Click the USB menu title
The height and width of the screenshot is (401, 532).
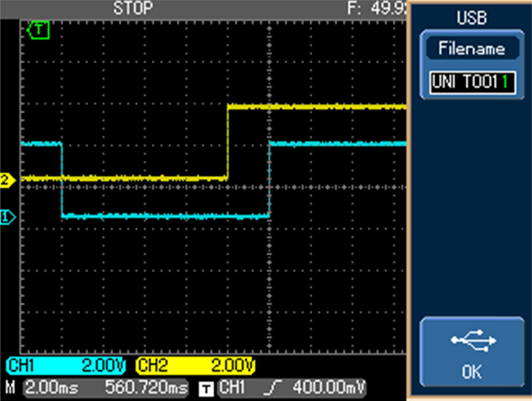(x=471, y=18)
